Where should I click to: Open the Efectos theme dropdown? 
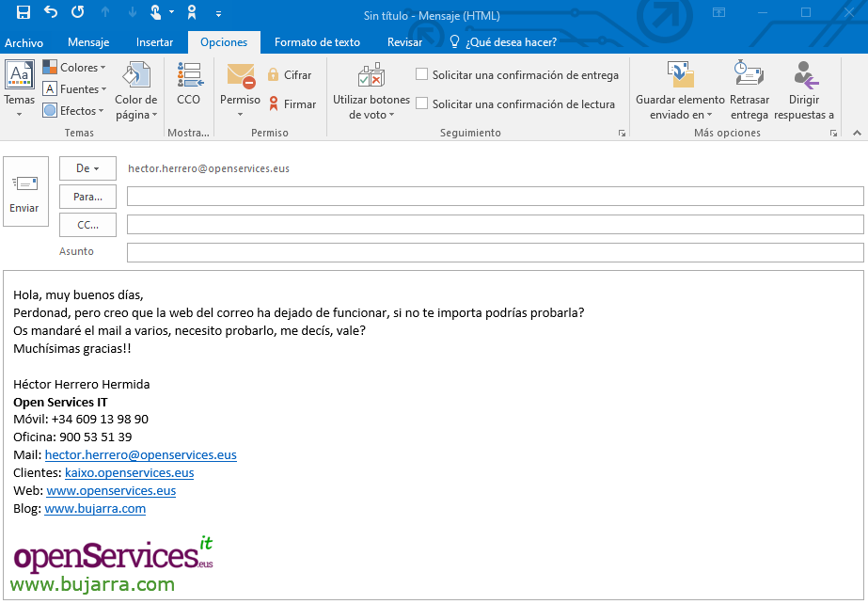(x=73, y=111)
